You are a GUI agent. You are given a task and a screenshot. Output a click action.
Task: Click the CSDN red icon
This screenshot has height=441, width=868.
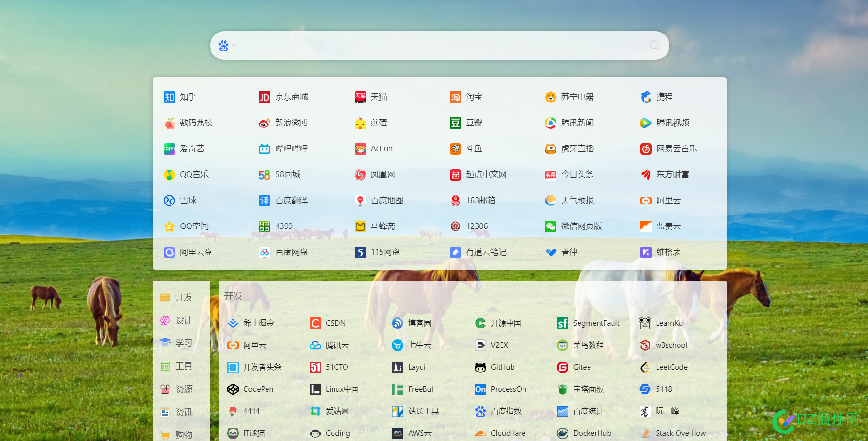click(315, 323)
